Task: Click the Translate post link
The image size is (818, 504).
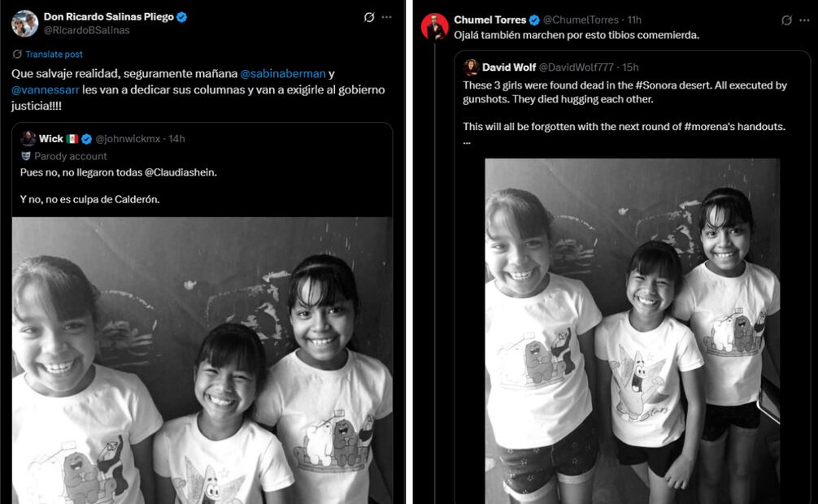Action: pyautogui.click(x=54, y=54)
